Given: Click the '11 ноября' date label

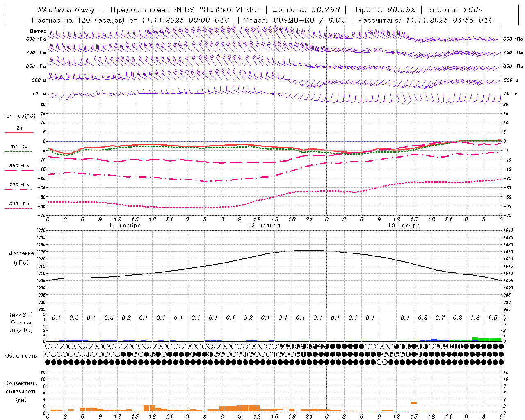Looking at the screenshot, I should click(125, 226).
